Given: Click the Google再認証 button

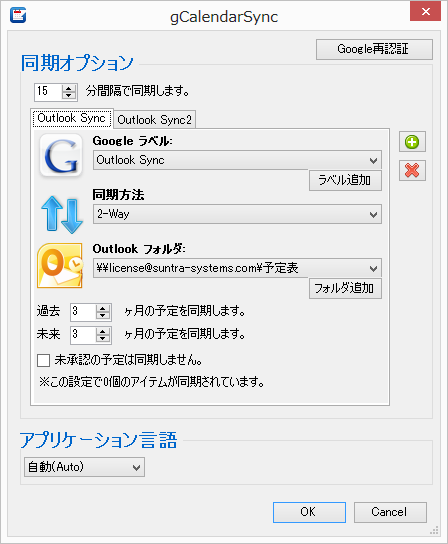Looking at the screenshot, I should tap(374, 49).
